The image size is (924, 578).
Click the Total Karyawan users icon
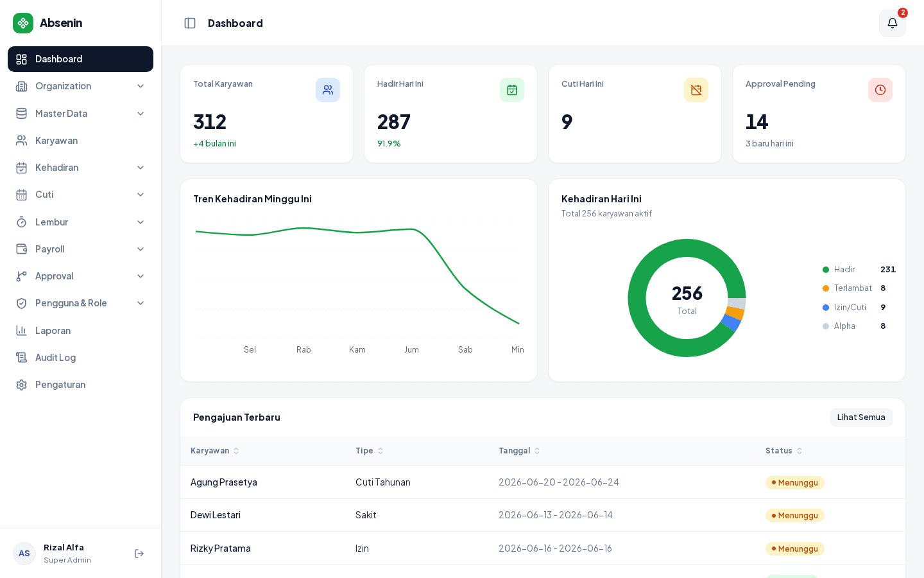point(328,90)
